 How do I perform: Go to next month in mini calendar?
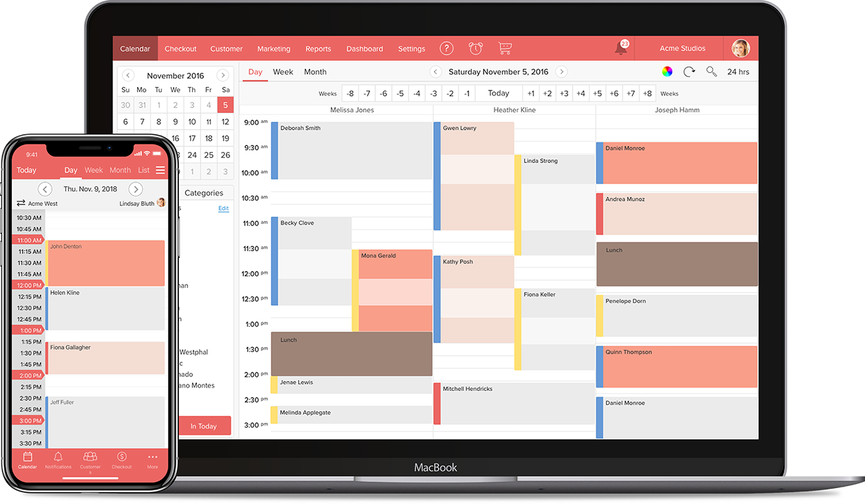(x=223, y=76)
